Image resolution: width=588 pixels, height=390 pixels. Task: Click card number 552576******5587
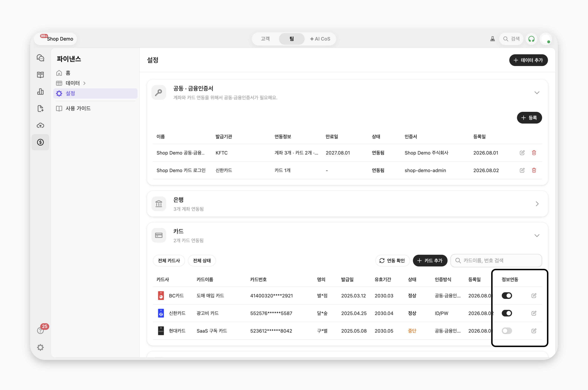271,313
